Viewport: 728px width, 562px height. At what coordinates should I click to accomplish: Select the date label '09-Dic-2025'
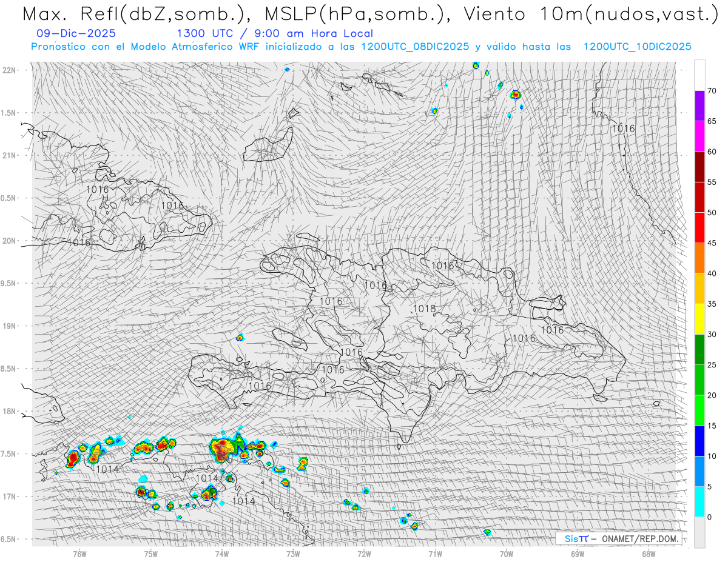click(x=76, y=34)
